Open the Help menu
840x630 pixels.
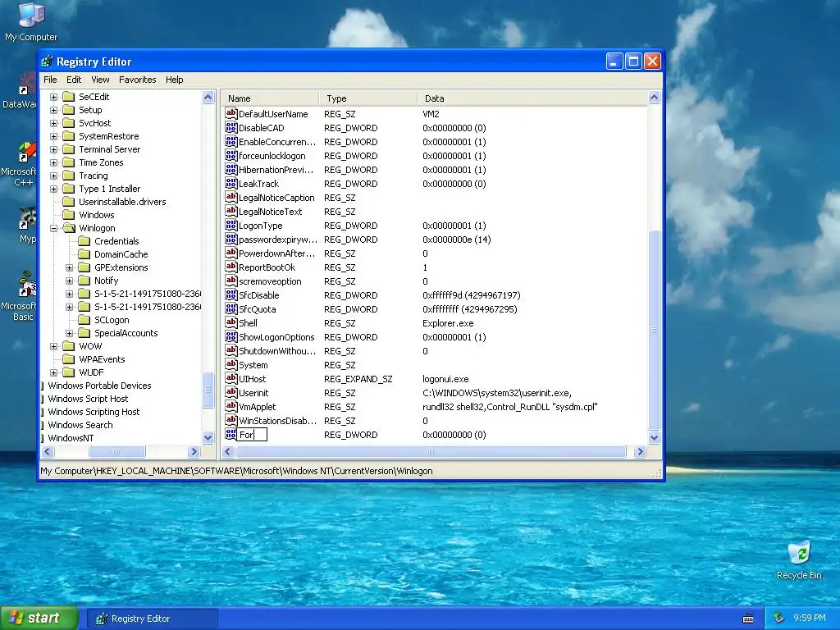[174, 80]
